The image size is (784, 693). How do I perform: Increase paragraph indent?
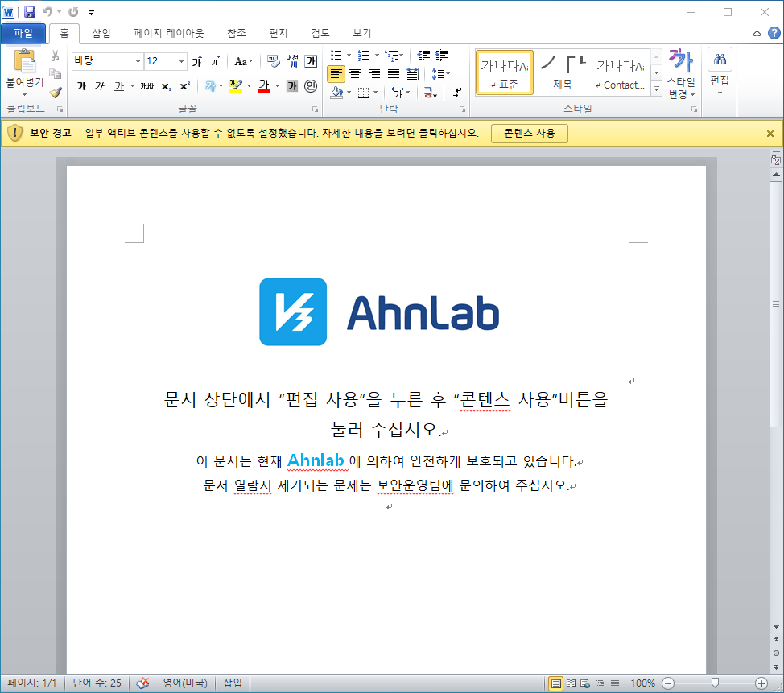tap(441, 55)
